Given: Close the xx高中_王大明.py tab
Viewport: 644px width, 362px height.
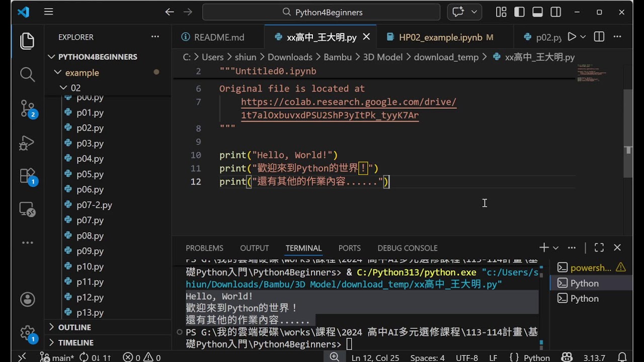Looking at the screenshot, I should point(367,37).
